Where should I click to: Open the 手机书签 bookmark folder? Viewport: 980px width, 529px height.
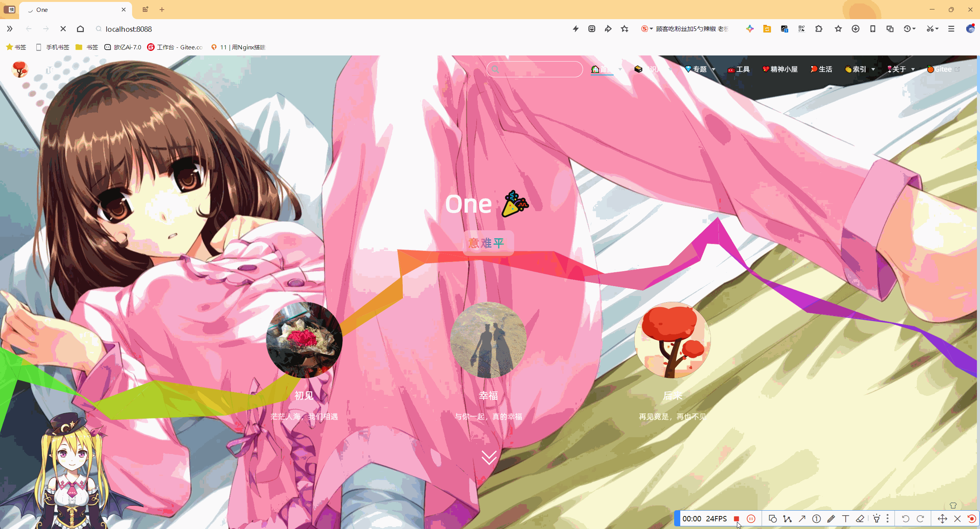point(52,47)
